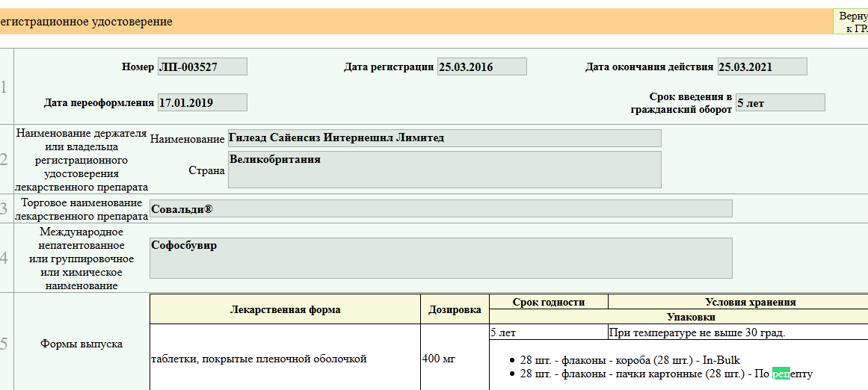Image resolution: width=868 pixels, height=390 pixels.
Task: Click the Дата окончания действия label
Action: (x=650, y=67)
